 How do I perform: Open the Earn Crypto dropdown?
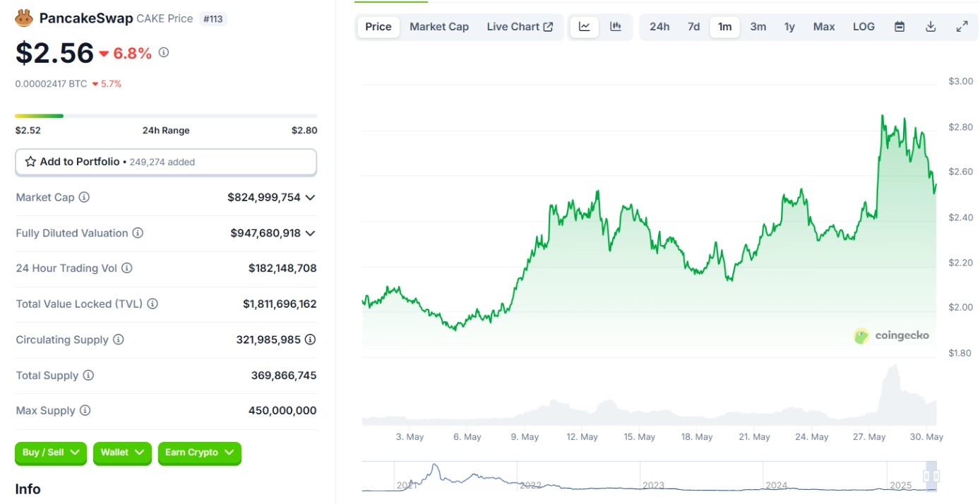pos(200,452)
